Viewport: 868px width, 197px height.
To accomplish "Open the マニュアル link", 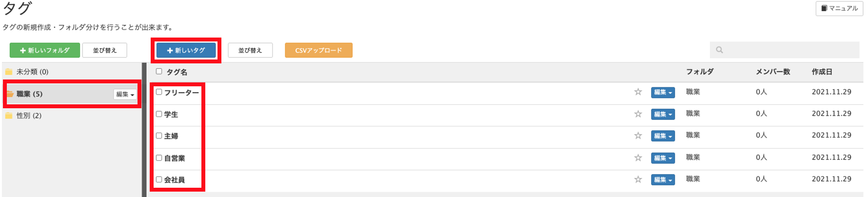I will 839,8.
